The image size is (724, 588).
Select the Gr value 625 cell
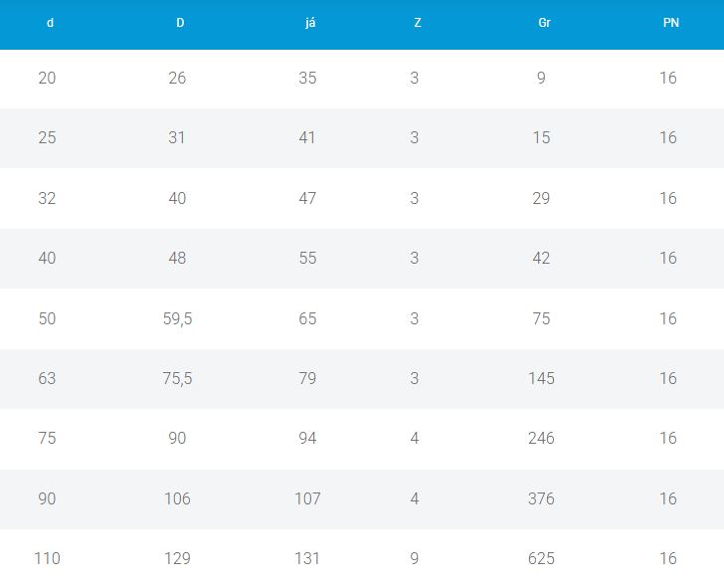(x=541, y=558)
